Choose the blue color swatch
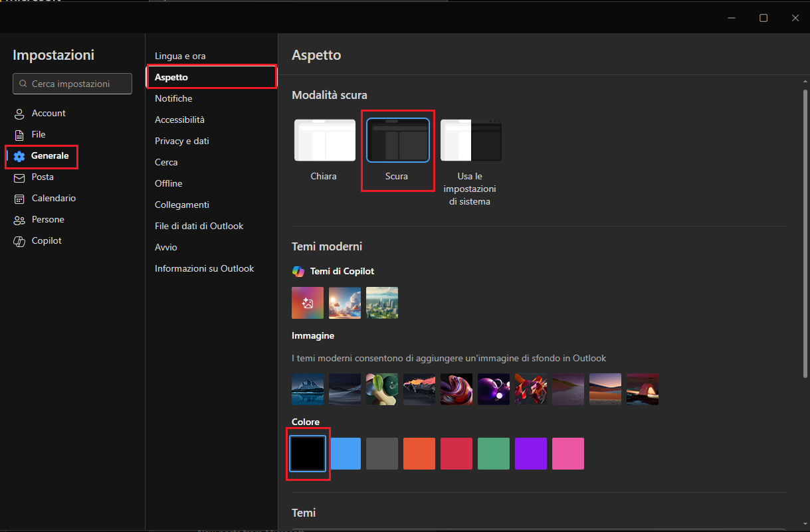810x532 pixels. [345, 454]
